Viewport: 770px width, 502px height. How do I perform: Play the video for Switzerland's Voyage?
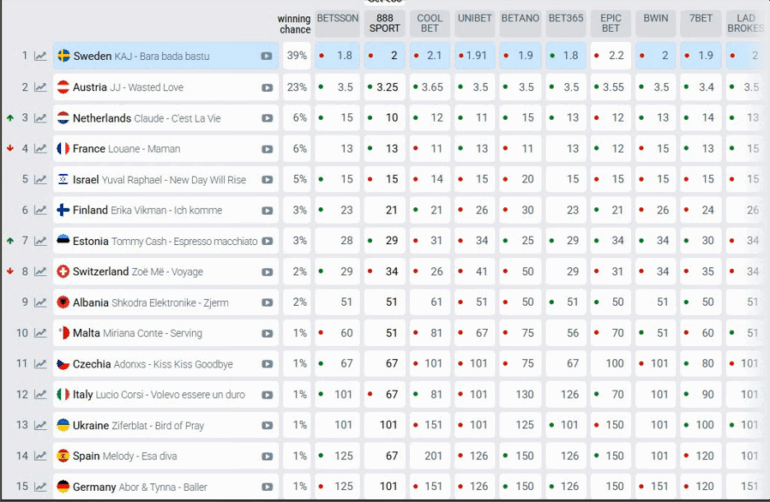[267, 272]
